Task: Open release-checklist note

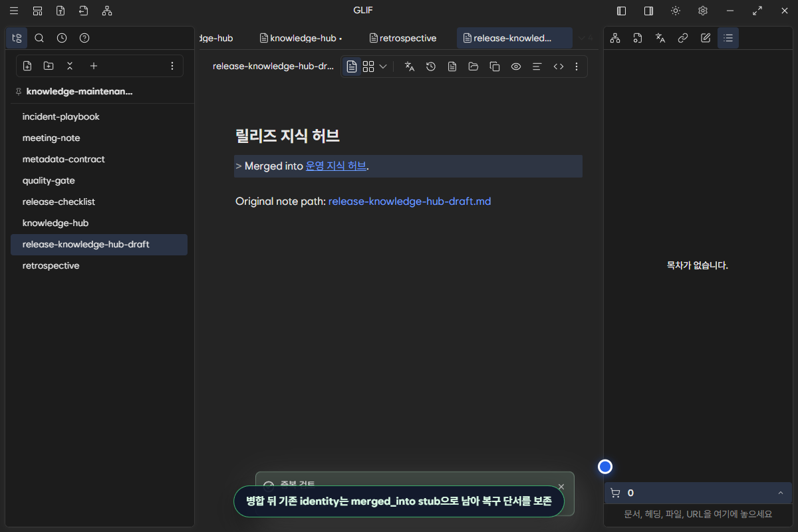Action: [99, 201]
